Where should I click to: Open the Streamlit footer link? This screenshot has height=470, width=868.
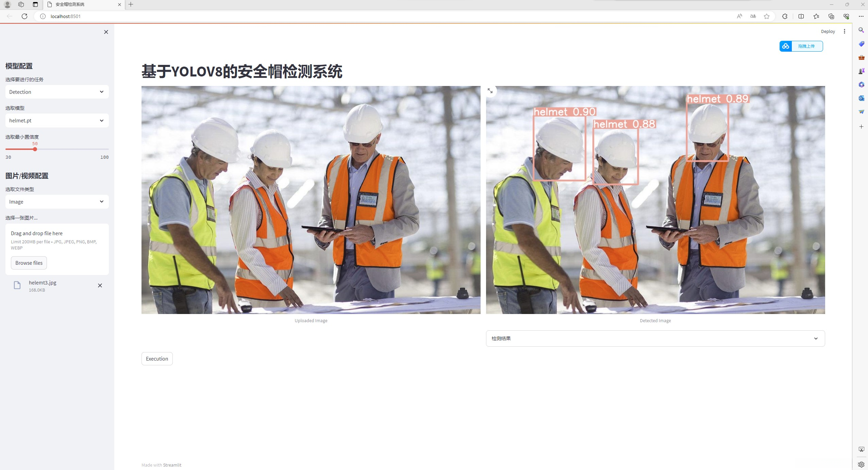(172, 465)
